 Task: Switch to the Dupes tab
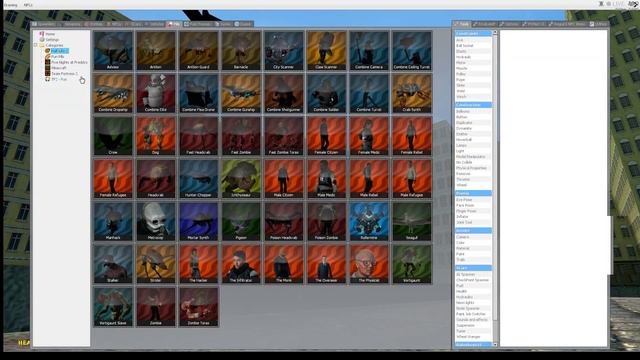click(x=223, y=24)
